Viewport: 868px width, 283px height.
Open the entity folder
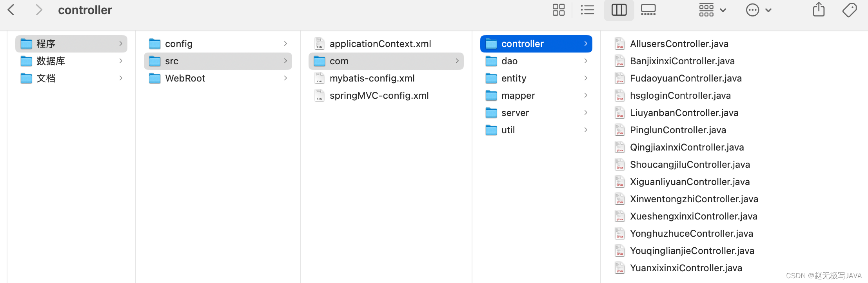536,78
